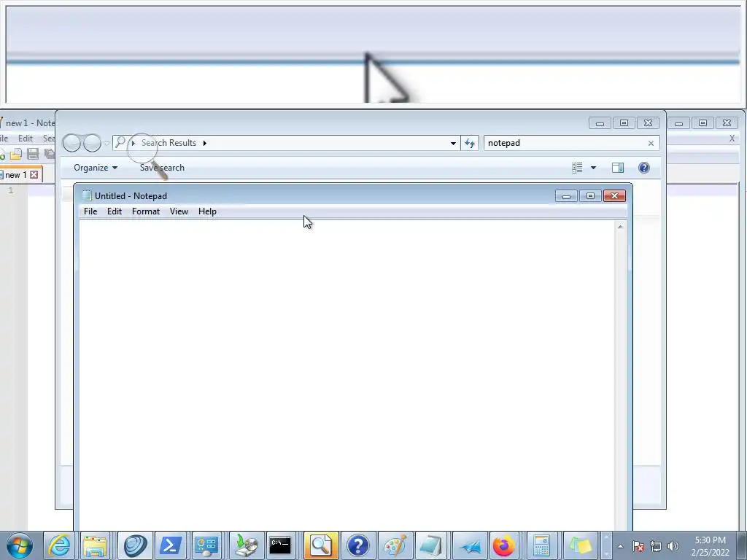The image size is (747, 560).
Task: Minimize the Untitled Notepad window
Action: (566, 196)
